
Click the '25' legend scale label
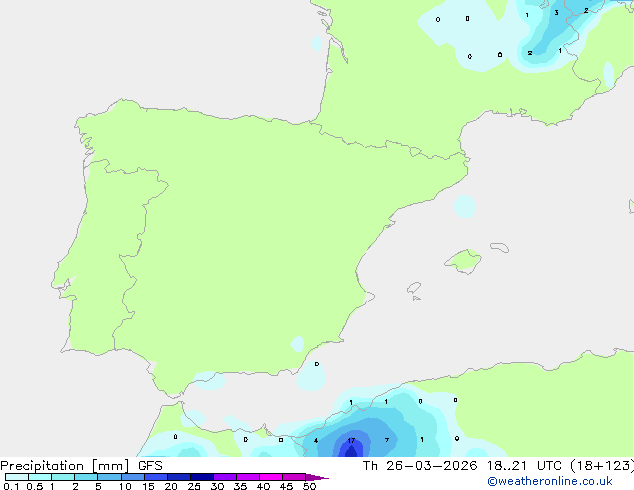[x=194, y=486]
